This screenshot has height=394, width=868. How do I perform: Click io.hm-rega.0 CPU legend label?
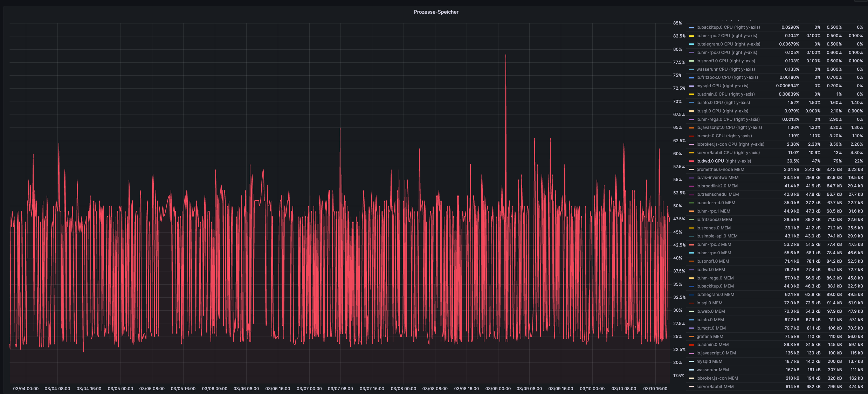(x=728, y=119)
